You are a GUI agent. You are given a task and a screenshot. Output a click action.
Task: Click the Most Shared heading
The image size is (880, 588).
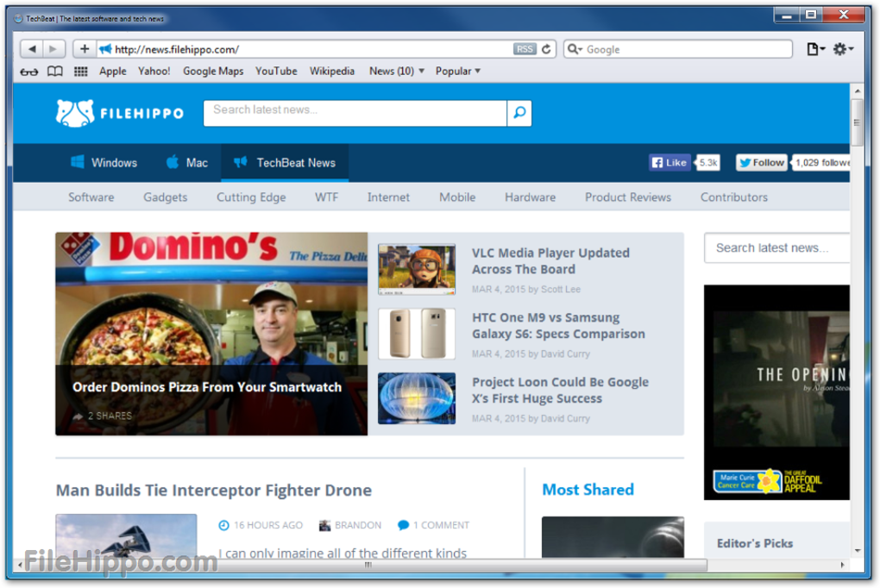(x=588, y=490)
